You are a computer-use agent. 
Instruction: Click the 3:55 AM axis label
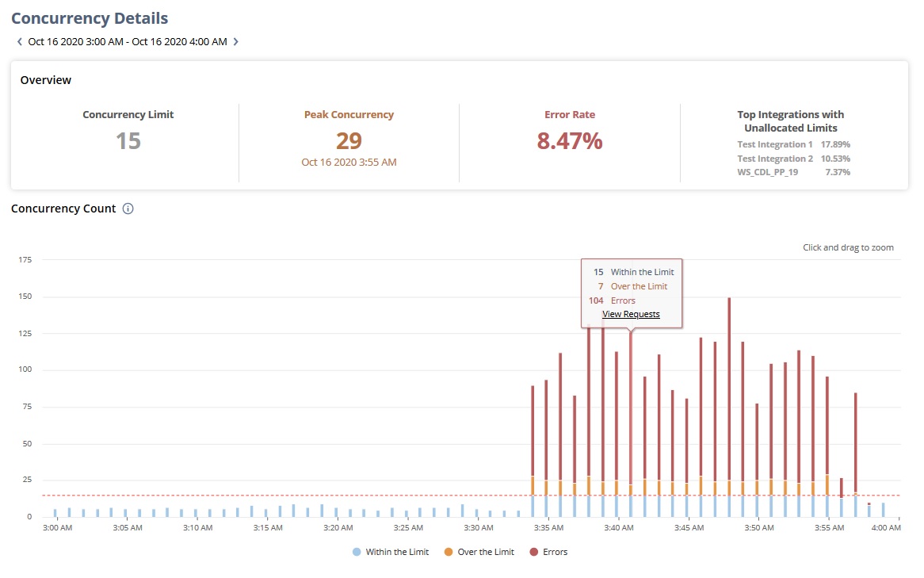pyautogui.click(x=829, y=528)
